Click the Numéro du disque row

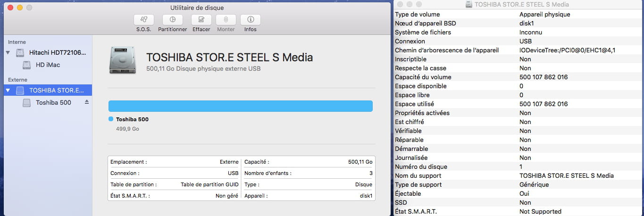tap(519, 166)
